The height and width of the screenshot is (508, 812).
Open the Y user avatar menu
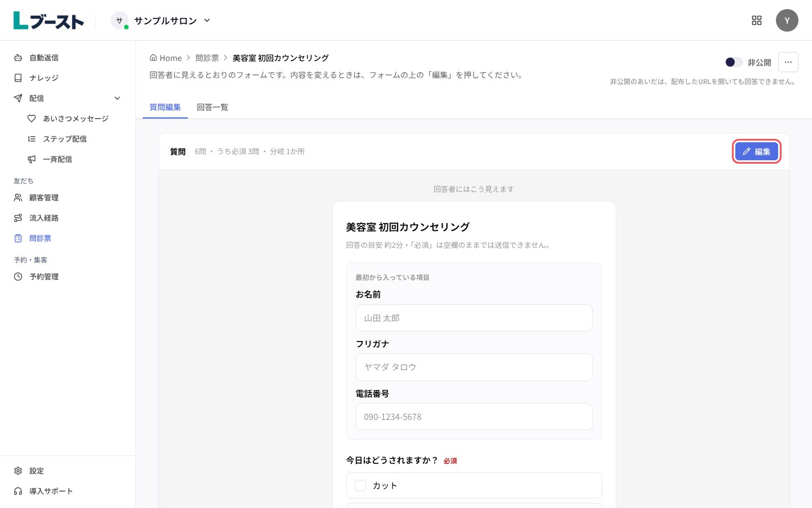pyautogui.click(x=787, y=20)
